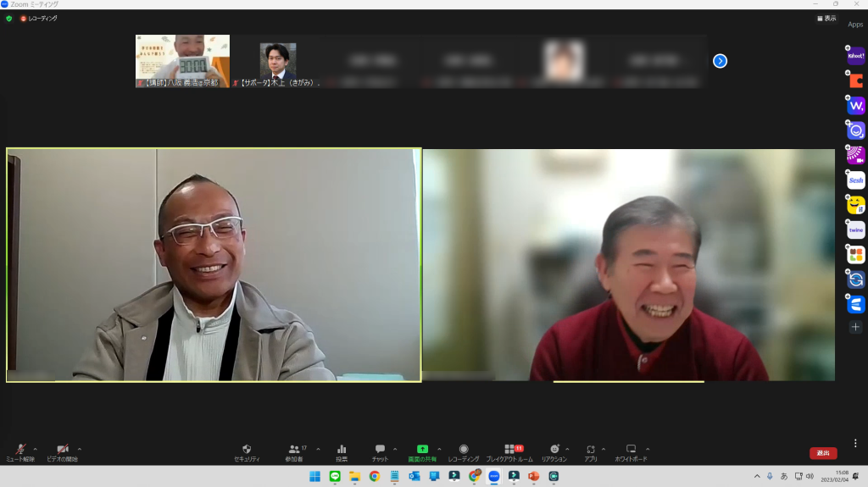Image resolution: width=868 pixels, height=487 pixels.
Task: Expand audio options arrow beside mute
Action: [x=35, y=449]
